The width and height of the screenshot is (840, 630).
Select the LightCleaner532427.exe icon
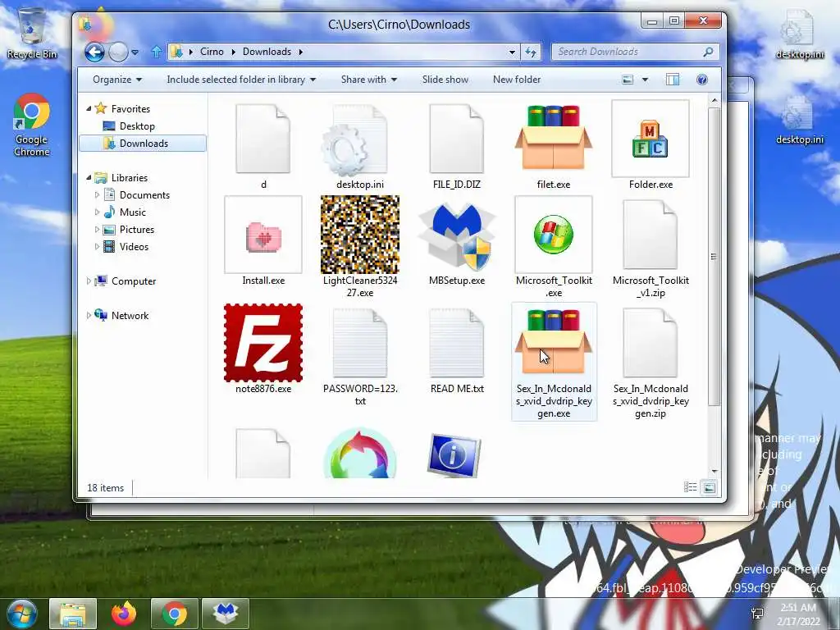[x=360, y=235]
